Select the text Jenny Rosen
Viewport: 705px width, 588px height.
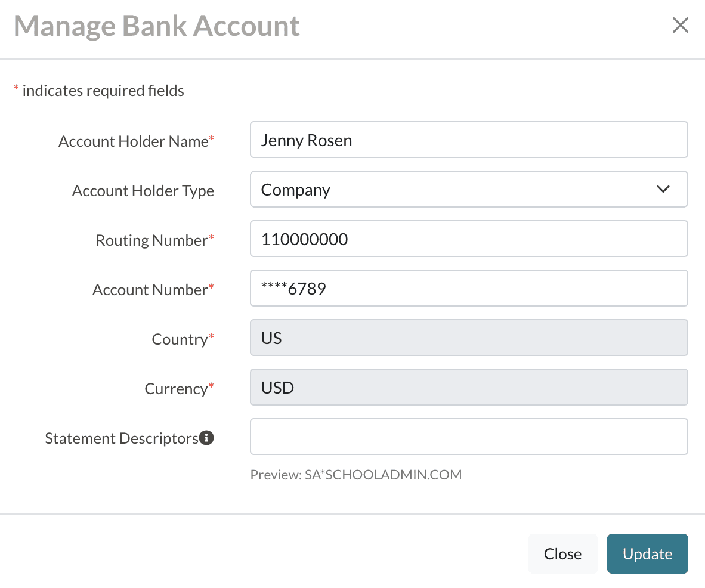(x=306, y=140)
